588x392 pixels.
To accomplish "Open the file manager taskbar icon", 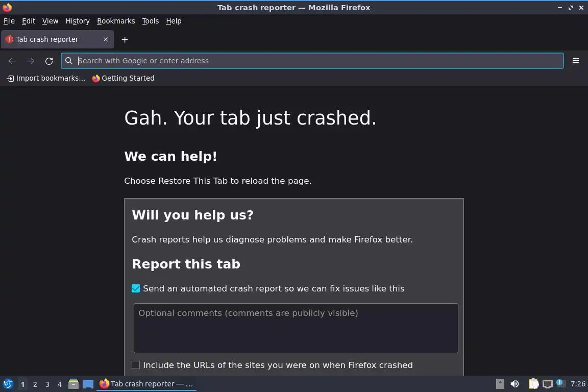I will [x=73, y=384].
